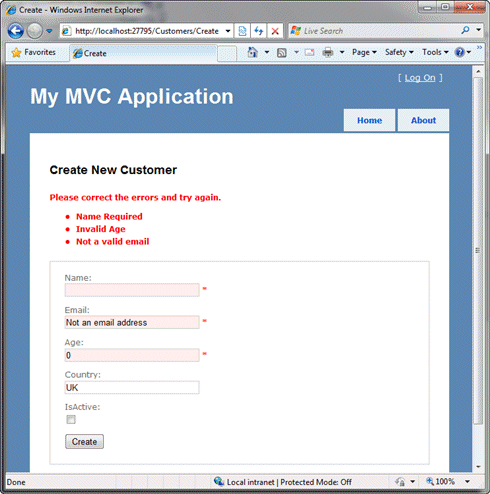Click the Print toolbar icon
Image resolution: width=490 pixels, height=494 pixels.
pyautogui.click(x=328, y=52)
